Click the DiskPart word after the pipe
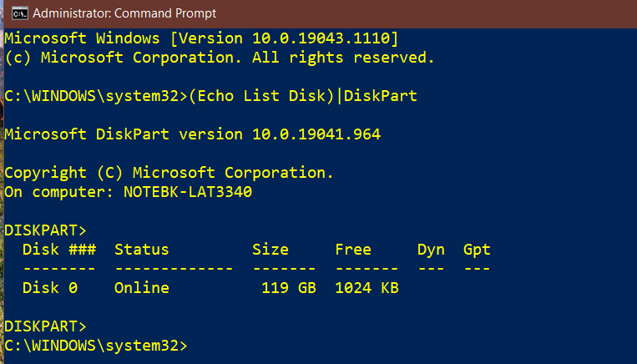The height and width of the screenshot is (364, 637). (x=380, y=96)
